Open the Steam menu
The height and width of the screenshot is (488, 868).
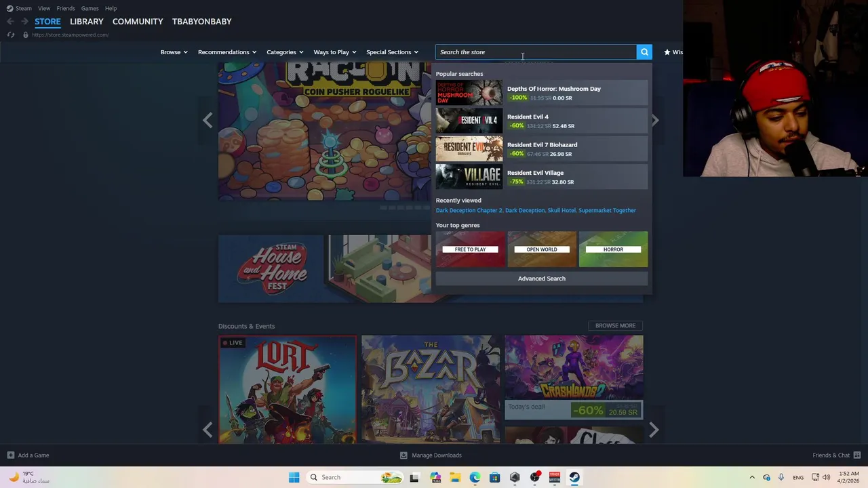24,8
